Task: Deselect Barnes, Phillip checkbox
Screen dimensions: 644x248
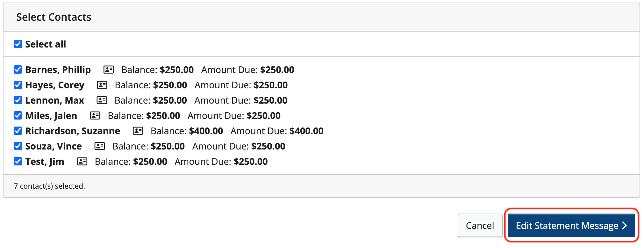Action: 18,69
